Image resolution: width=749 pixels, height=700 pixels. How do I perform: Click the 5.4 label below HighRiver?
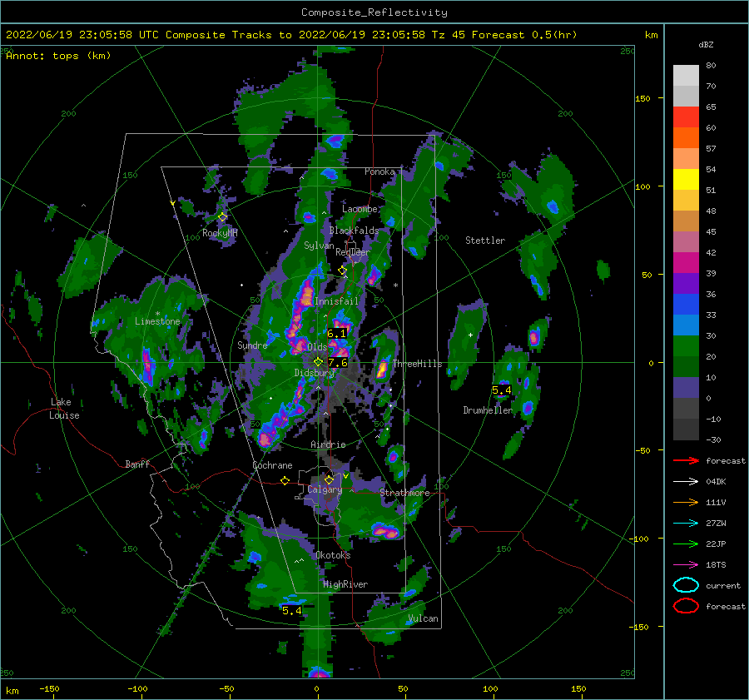tap(292, 611)
